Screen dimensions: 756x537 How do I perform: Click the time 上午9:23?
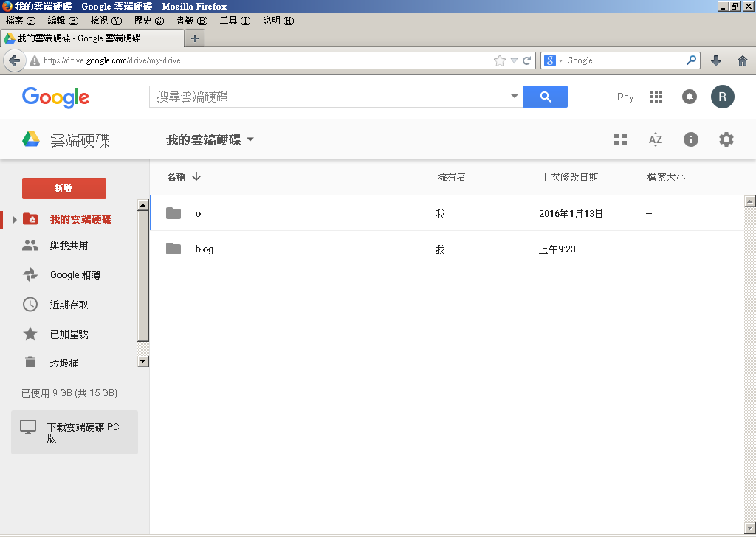click(x=557, y=249)
